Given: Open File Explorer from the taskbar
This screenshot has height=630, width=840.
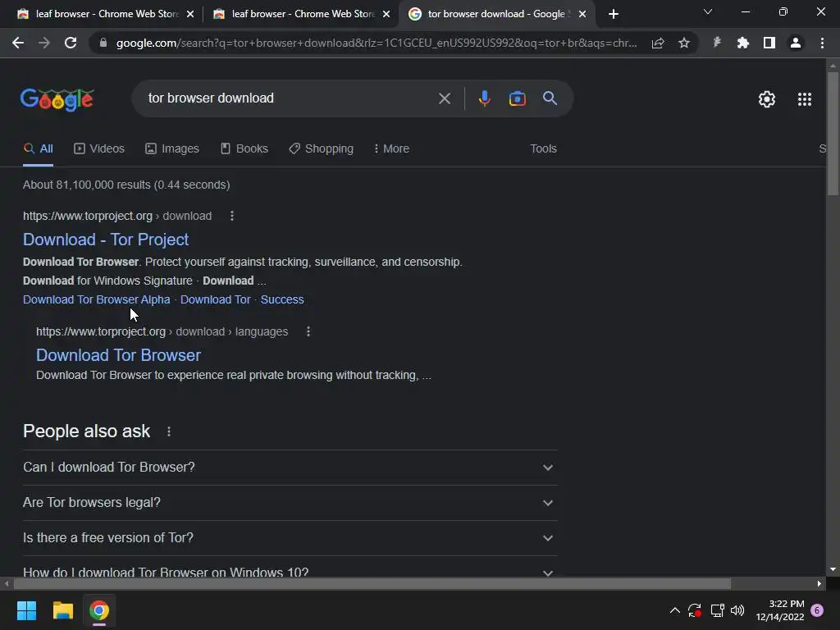Looking at the screenshot, I should tap(62, 610).
